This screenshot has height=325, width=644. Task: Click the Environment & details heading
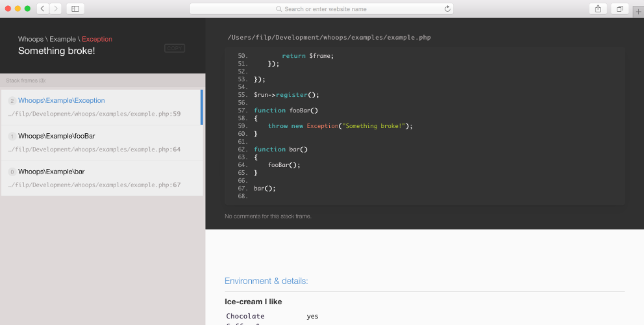tap(266, 281)
